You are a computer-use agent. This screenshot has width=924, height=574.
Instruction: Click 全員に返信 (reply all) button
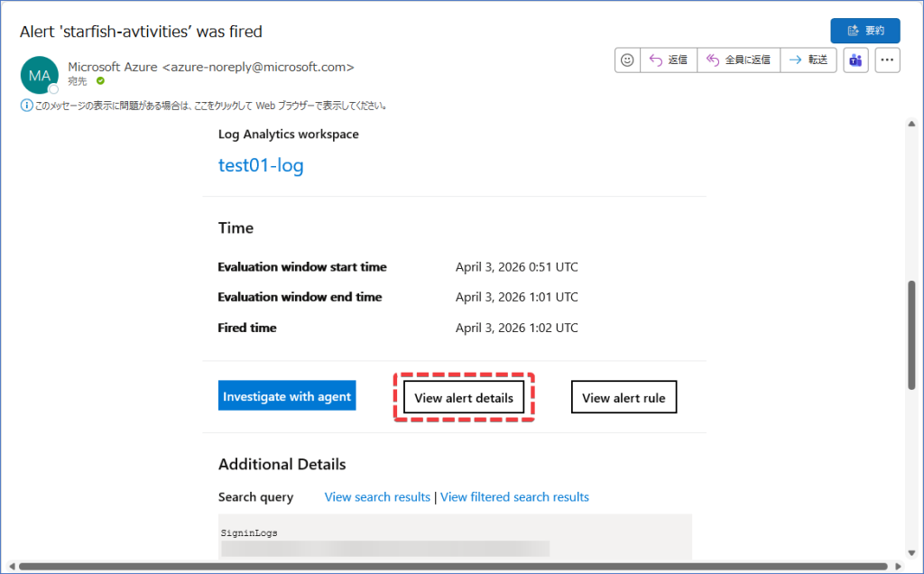[738, 60]
